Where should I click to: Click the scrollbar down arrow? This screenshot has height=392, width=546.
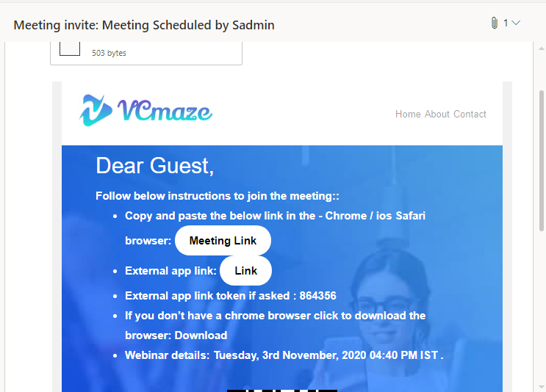(541, 387)
